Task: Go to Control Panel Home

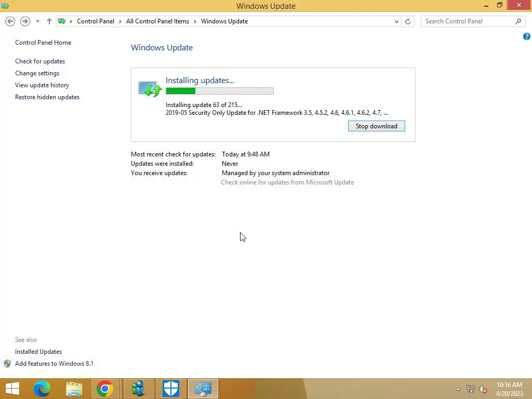Action: click(43, 43)
